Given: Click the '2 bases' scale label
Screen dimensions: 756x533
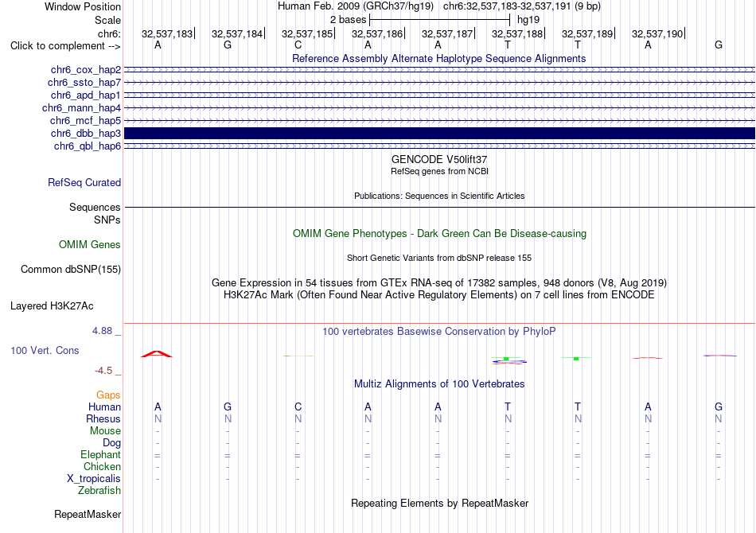Looking at the screenshot, I should pyautogui.click(x=348, y=20).
